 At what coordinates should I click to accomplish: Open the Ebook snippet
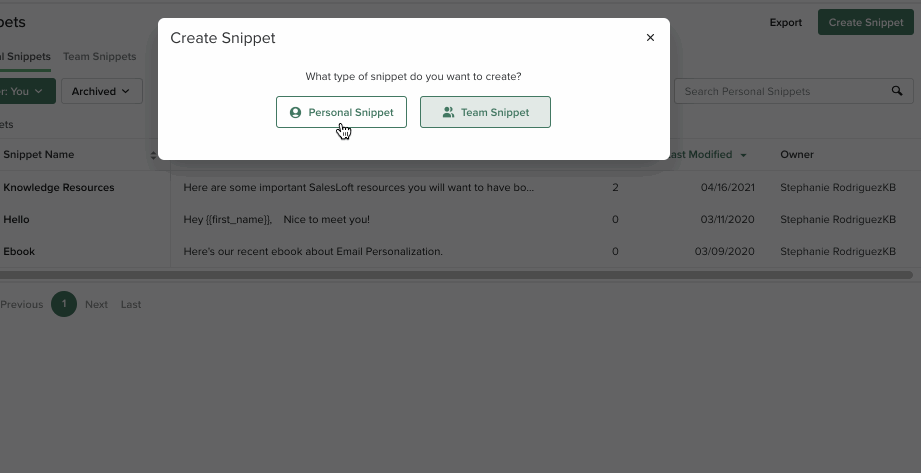(x=19, y=251)
